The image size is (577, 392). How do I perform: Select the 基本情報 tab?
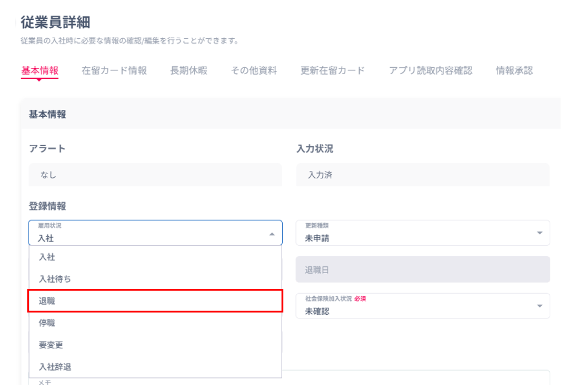coord(40,70)
